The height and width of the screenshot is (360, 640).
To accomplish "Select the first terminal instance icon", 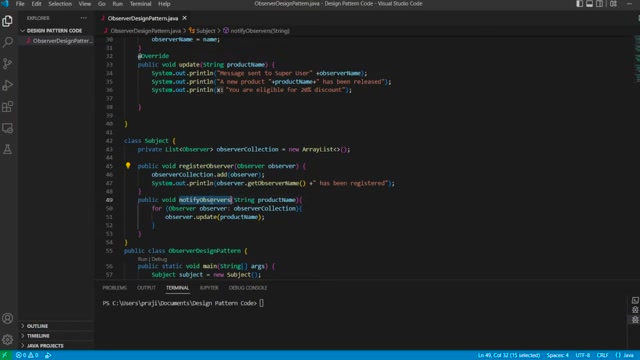I will coord(635,300).
